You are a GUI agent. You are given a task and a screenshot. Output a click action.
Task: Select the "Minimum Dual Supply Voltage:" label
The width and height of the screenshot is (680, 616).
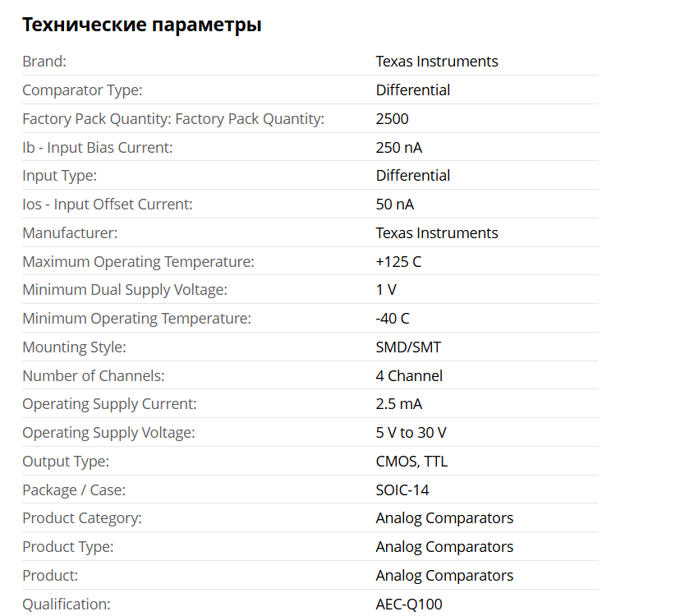click(x=125, y=290)
